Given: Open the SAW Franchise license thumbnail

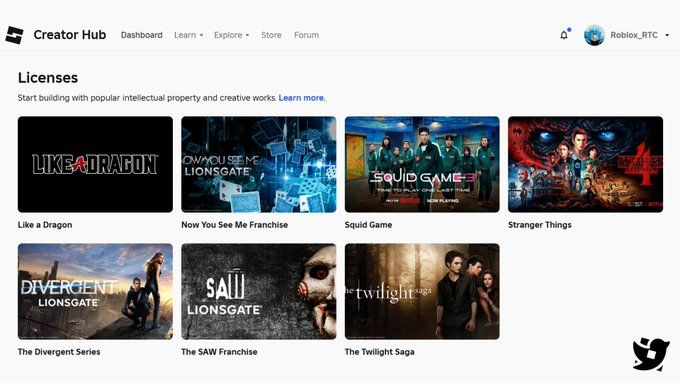Looking at the screenshot, I should pos(258,291).
